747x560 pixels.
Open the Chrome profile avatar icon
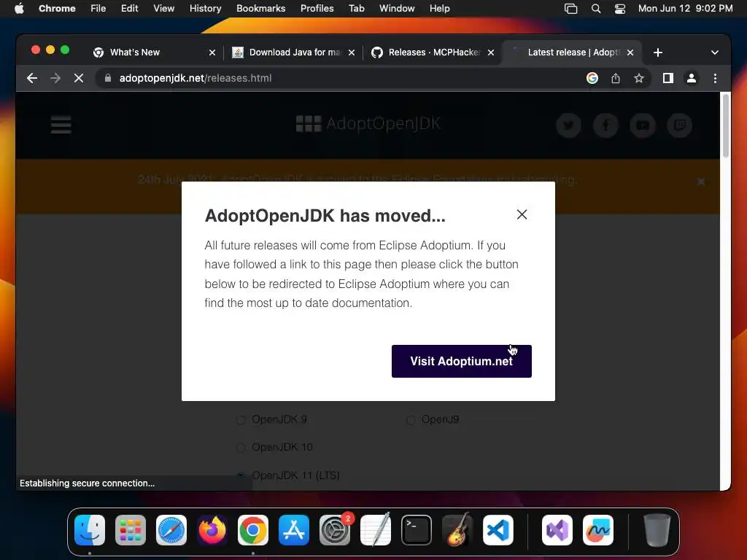tap(692, 78)
